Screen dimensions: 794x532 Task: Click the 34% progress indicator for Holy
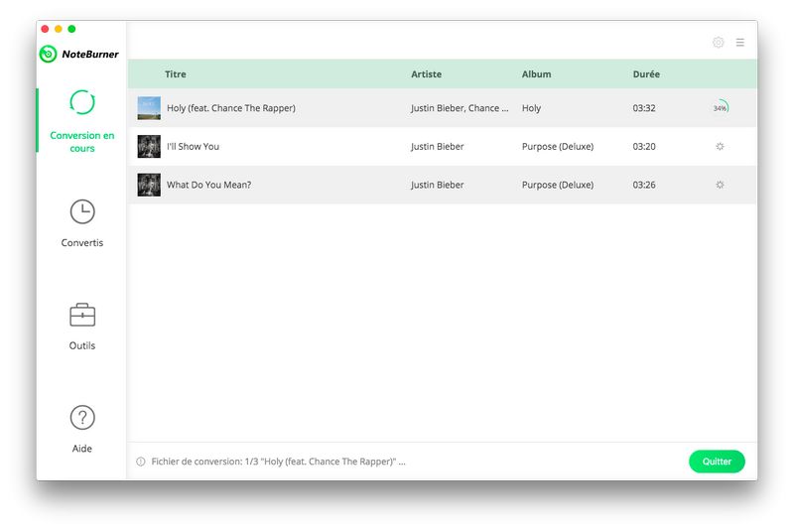(x=720, y=108)
